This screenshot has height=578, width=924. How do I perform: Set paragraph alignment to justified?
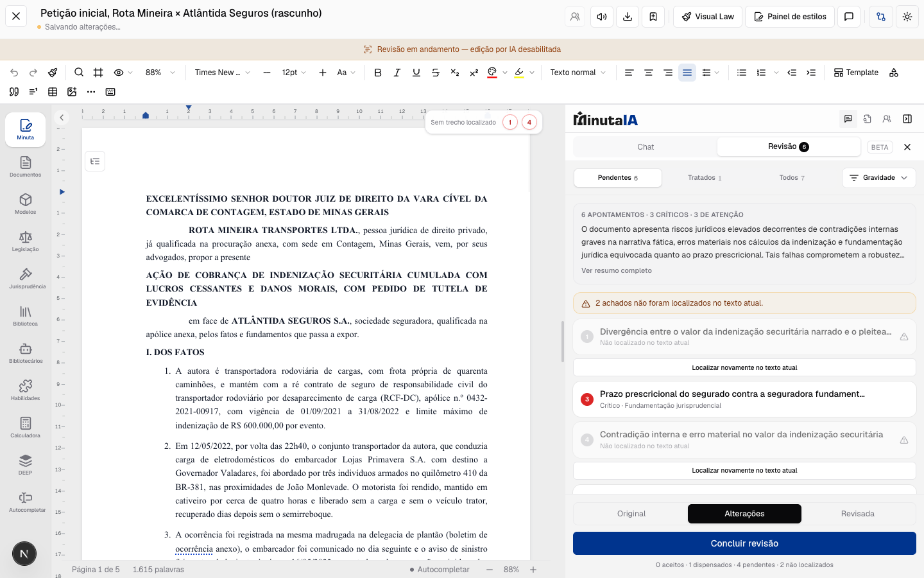687,73
